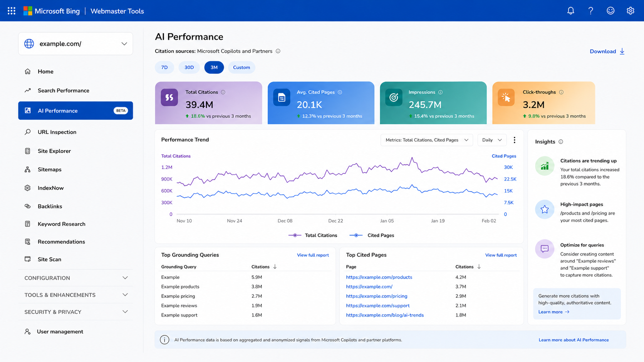This screenshot has width=644, height=362.
Task: Click the Click-throughs info icon
Action: coord(561,92)
